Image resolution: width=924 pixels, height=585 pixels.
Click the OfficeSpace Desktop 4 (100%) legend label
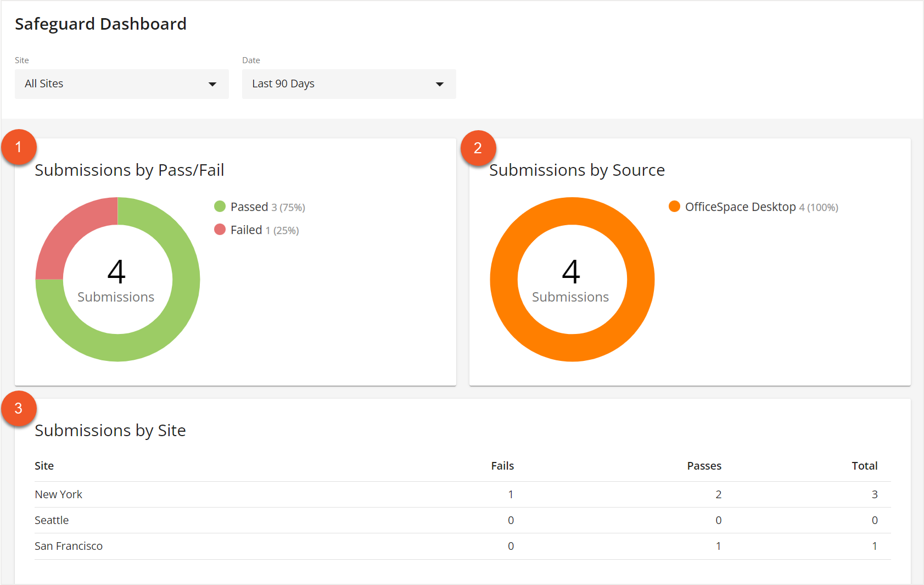coord(761,207)
